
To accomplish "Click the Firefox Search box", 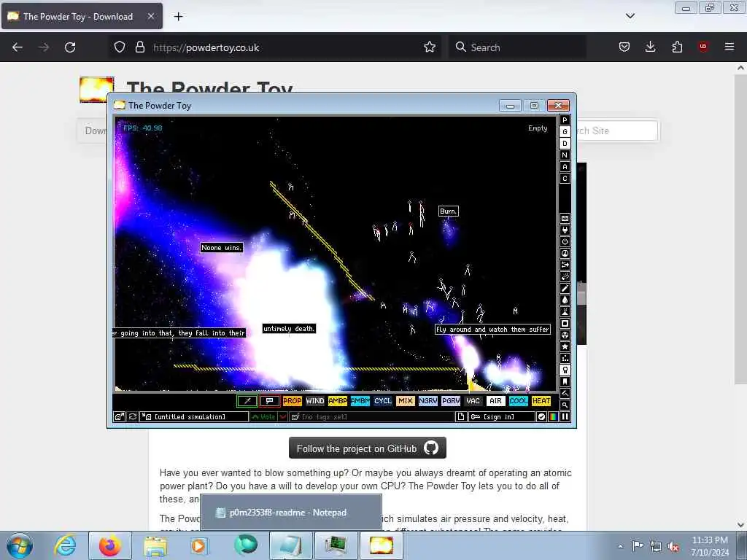I will [517, 47].
